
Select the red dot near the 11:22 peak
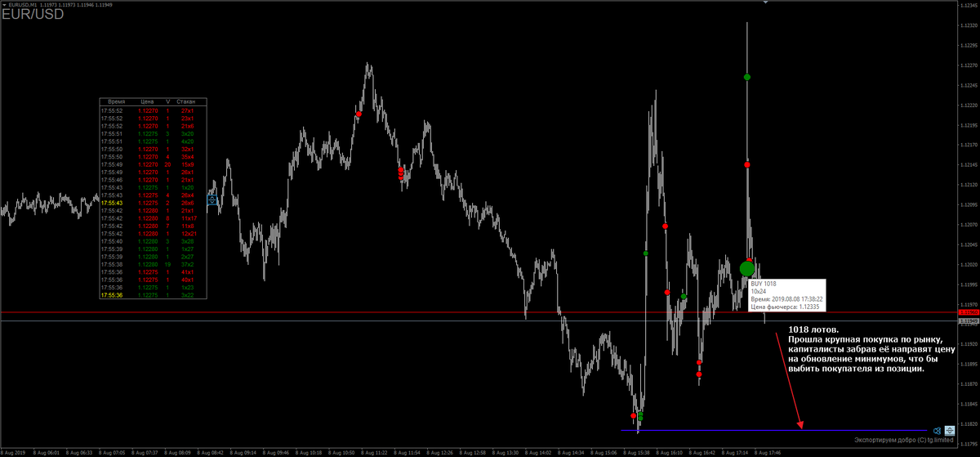click(359, 114)
